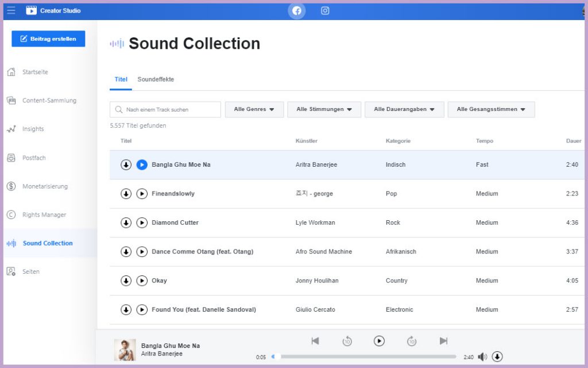Click the Fast tempo cell
Screen dimensions: 588x368
click(x=482, y=164)
